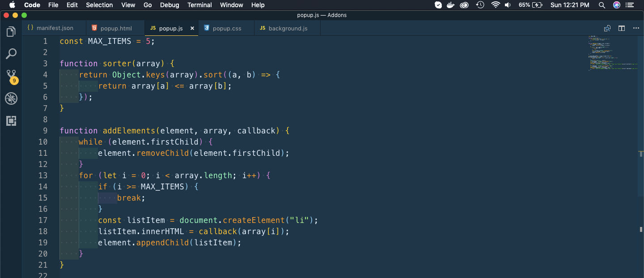Open the Code application menu

[32, 5]
